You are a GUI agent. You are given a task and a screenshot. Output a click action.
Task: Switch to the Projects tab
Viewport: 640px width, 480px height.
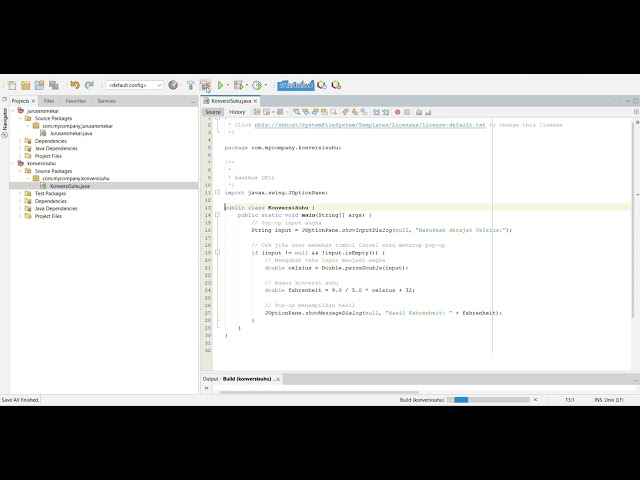pyautogui.click(x=20, y=101)
